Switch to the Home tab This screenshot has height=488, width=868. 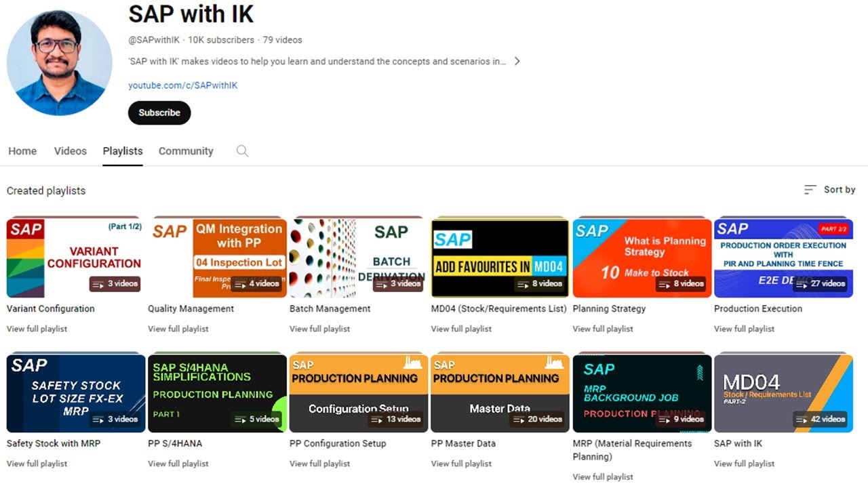(x=22, y=151)
